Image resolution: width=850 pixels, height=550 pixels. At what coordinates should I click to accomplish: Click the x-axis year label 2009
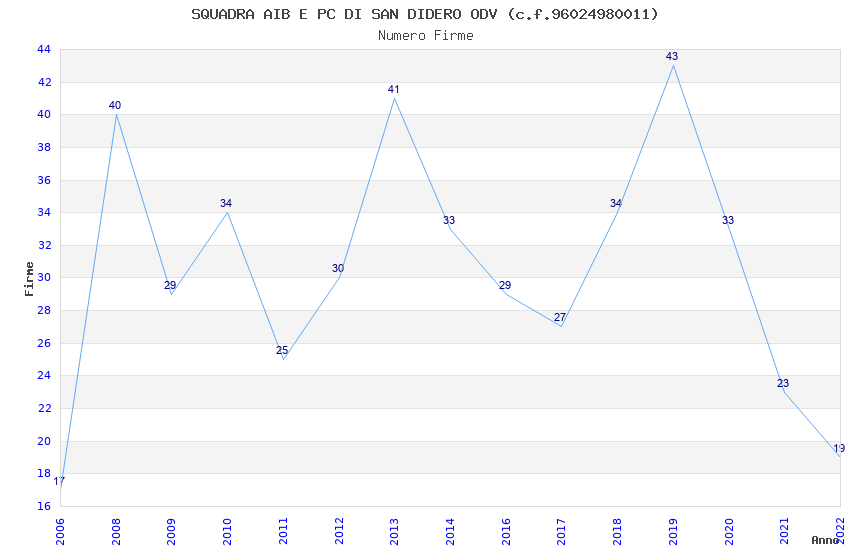coord(172,531)
